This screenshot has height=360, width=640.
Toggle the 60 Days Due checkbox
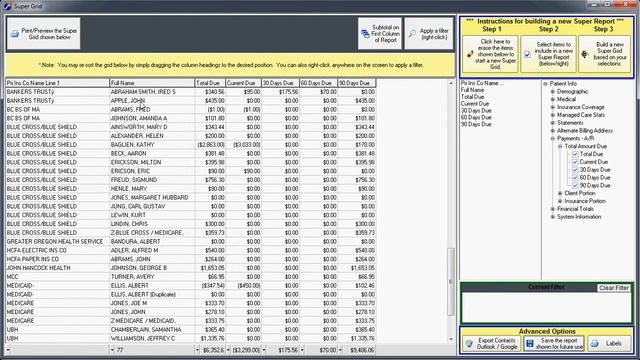(575, 178)
